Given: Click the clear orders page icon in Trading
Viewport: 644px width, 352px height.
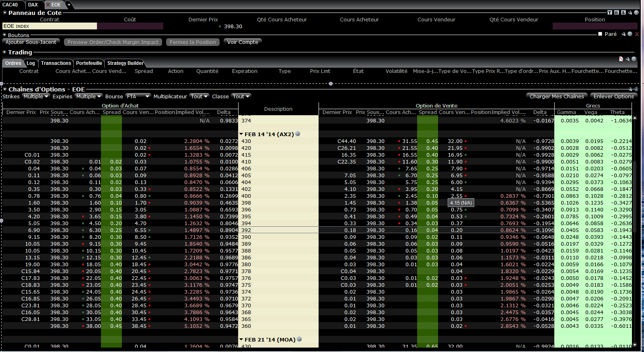Looking at the screenshot, I should [621, 59].
